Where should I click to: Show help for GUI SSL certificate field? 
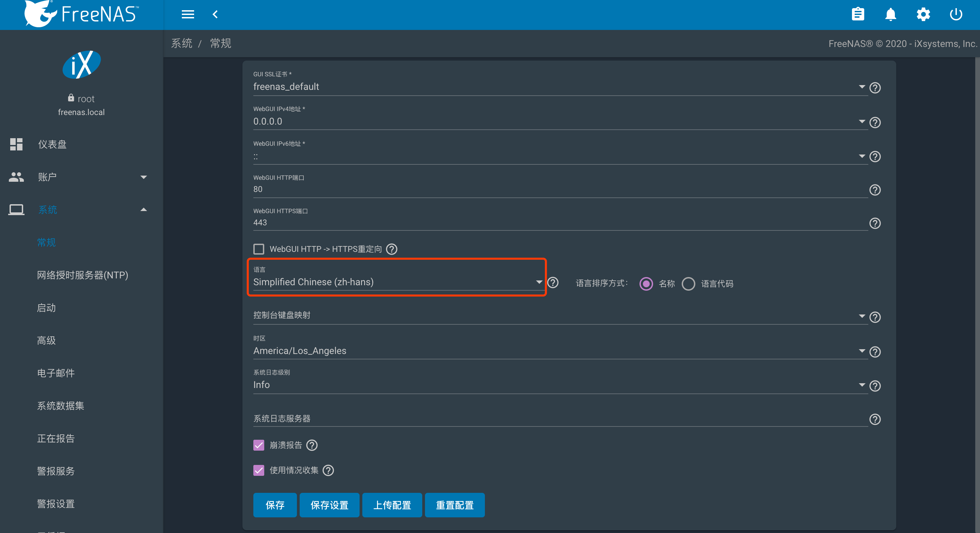875,88
